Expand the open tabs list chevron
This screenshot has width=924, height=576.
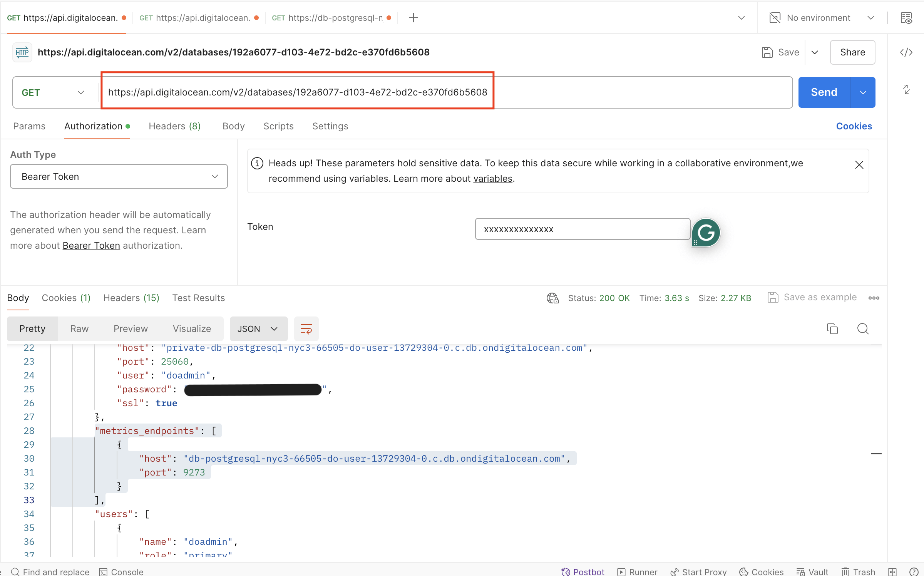741,18
